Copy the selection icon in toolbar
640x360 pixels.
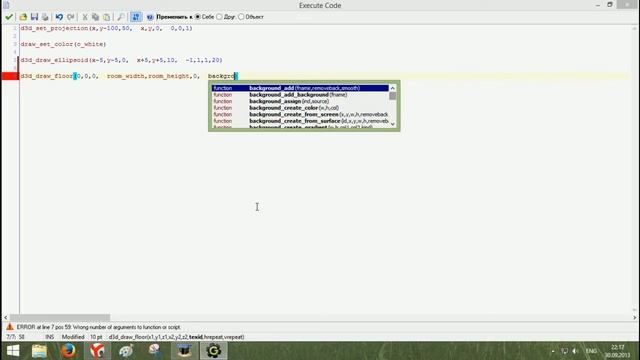pyautogui.click(x=96, y=17)
